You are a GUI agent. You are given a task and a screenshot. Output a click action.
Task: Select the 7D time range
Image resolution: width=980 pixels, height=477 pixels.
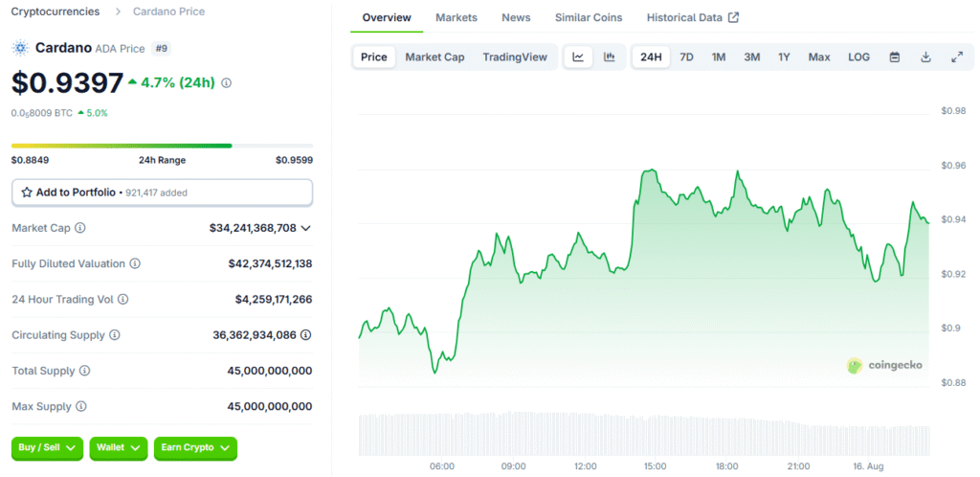coord(686,57)
